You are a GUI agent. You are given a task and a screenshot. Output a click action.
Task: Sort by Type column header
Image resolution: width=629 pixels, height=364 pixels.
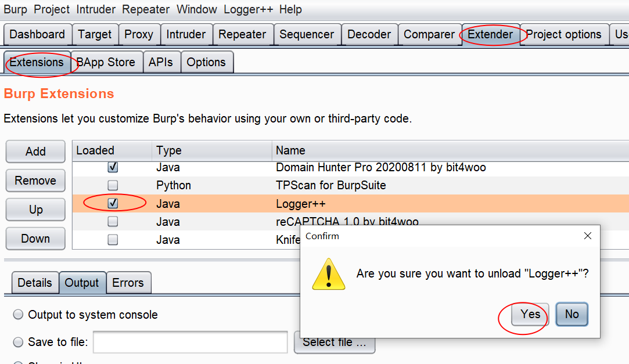click(212, 151)
